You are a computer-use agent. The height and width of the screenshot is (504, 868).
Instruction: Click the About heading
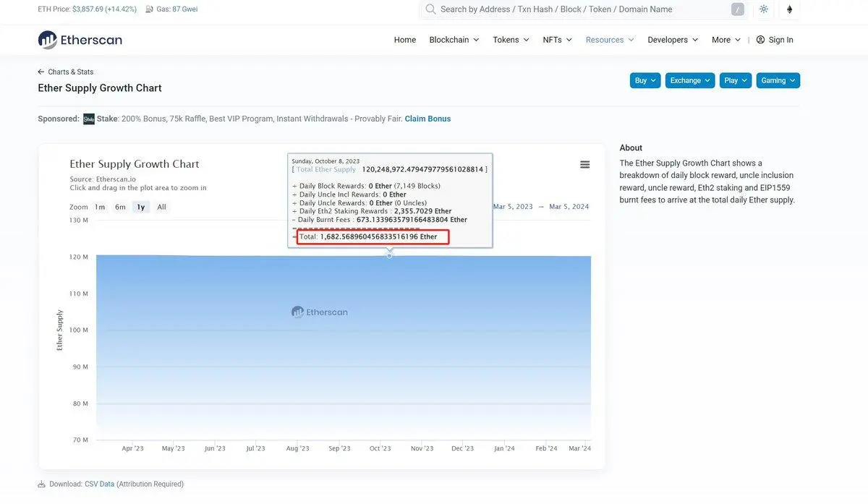coord(631,148)
